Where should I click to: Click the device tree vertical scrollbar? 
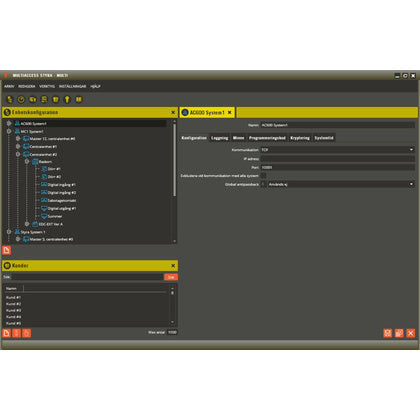tap(174, 161)
